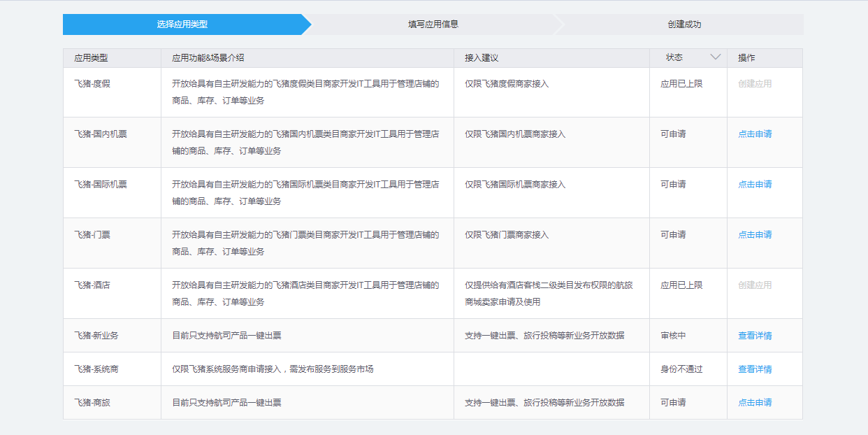Click 飞猪-商旅 description 目前只支持航司产品一键出票

226,403
